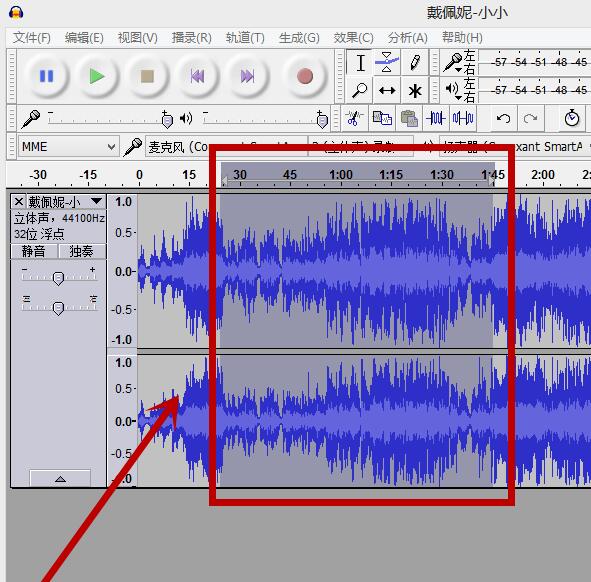Click the Cut scissors icon
The width and height of the screenshot is (591, 582).
tap(354, 118)
